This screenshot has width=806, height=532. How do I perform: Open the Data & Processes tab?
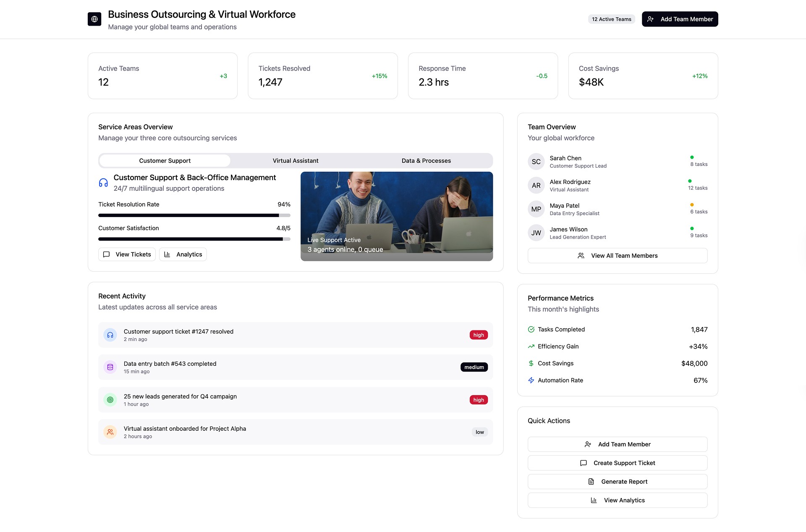426,161
